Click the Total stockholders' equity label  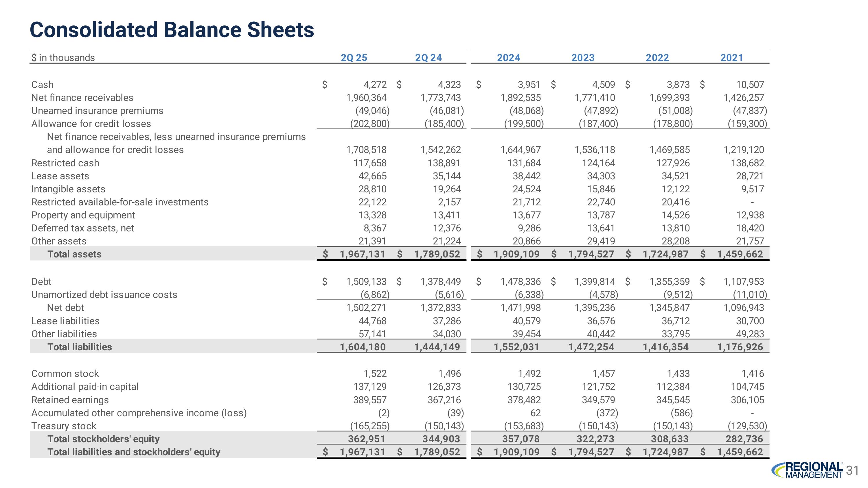point(104,439)
